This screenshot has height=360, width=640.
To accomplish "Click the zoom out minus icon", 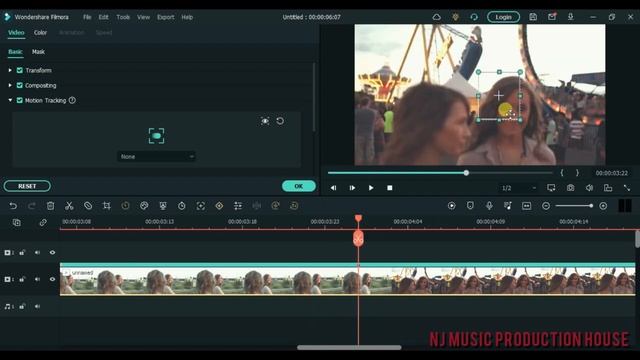I will (x=546, y=206).
